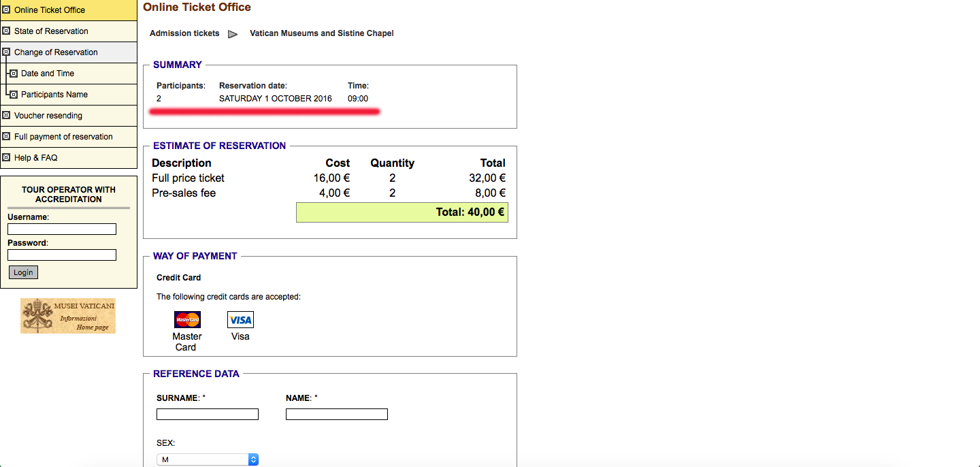Focus the Username input field
This screenshot has width=980, height=467.
62,229
